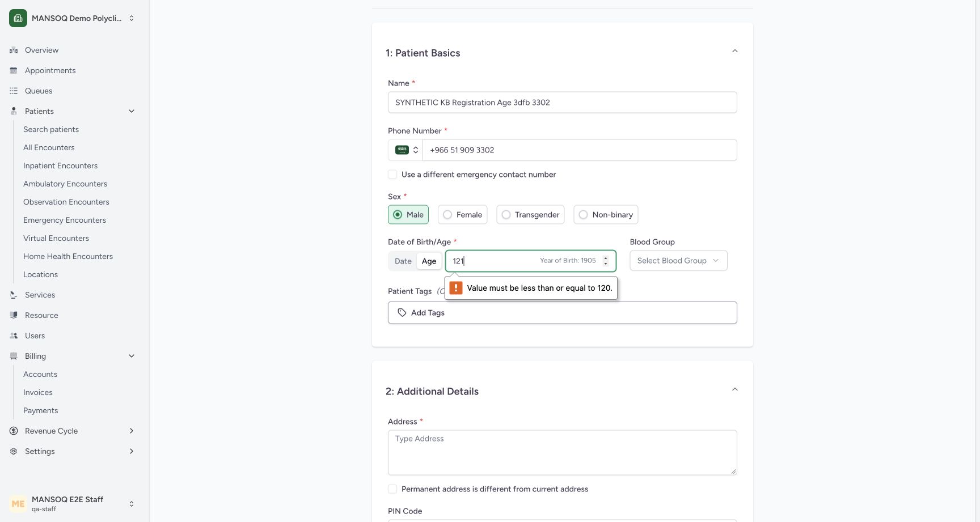
Task: Click the age number stepper arrows
Action: tap(606, 261)
